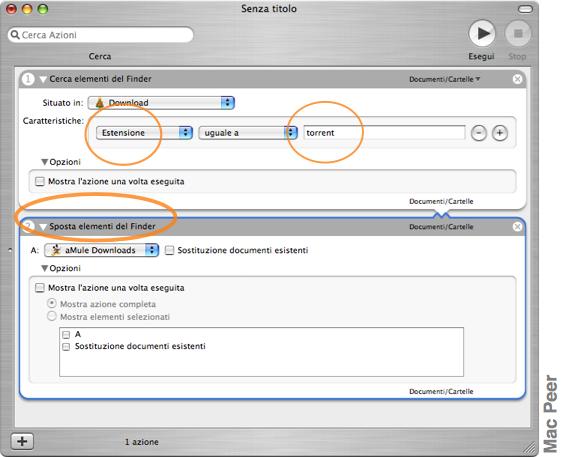Delete the Sposta elementi del Finder action
Screen dimensions: 561x457
point(517,227)
